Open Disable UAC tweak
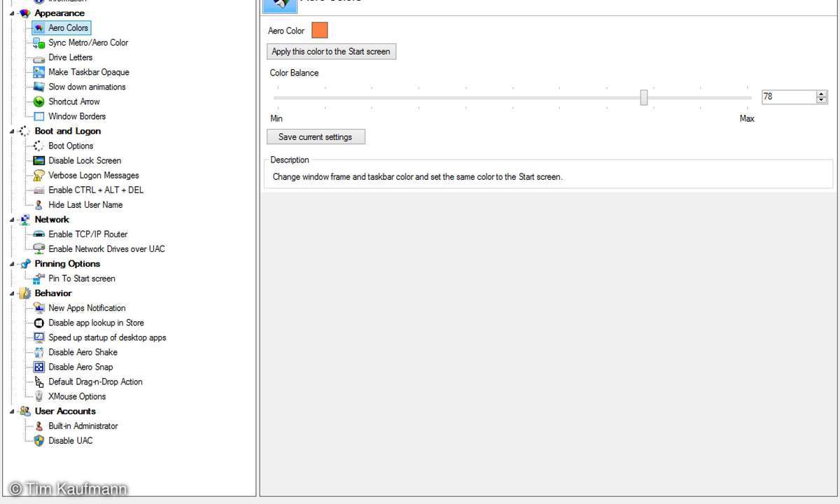Screen dimensions: 840x504 pyautogui.click(x=71, y=440)
